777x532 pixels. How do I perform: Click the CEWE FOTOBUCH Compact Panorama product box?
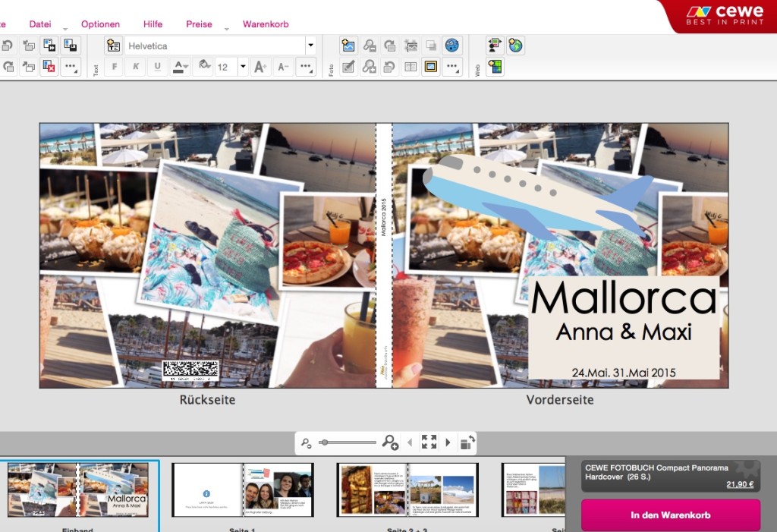coord(671,476)
